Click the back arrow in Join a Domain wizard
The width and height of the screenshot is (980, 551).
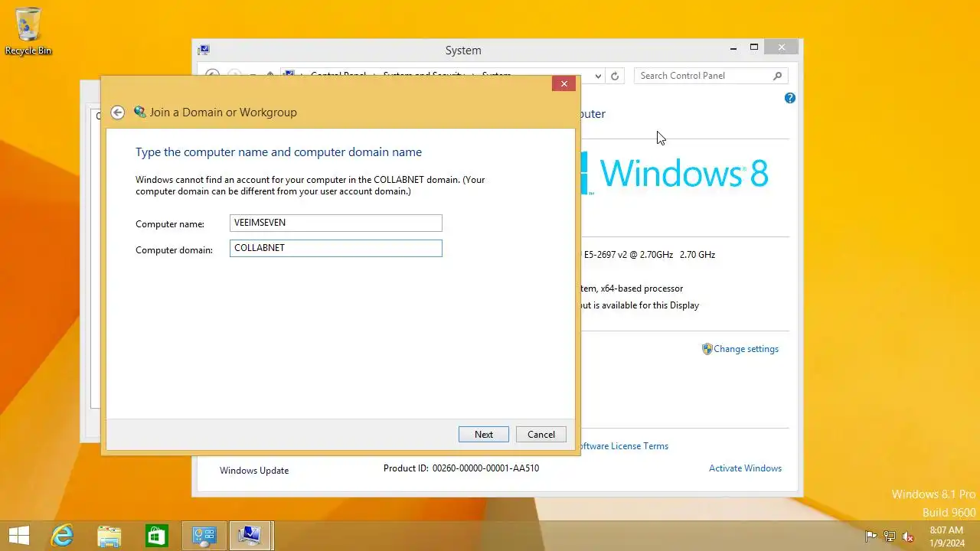point(117,112)
